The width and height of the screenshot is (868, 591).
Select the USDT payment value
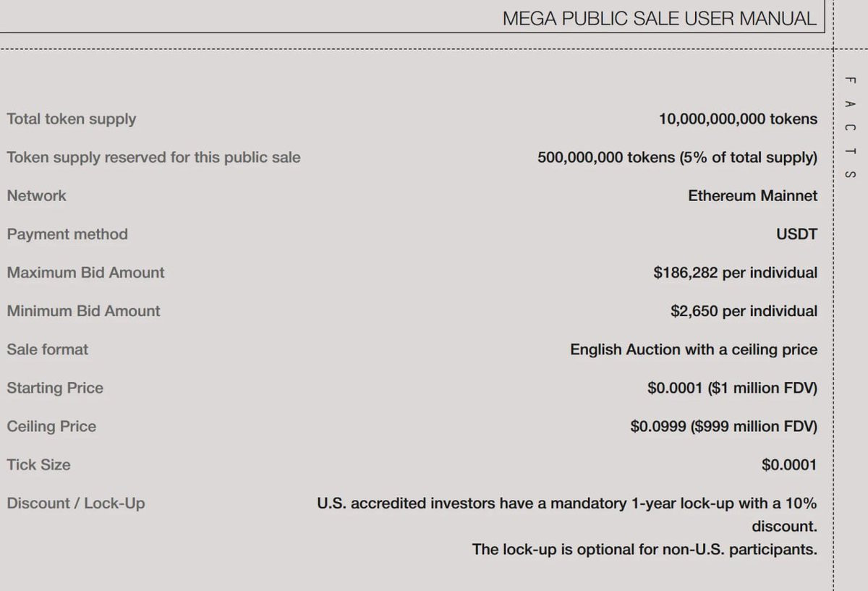(x=796, y=234)
